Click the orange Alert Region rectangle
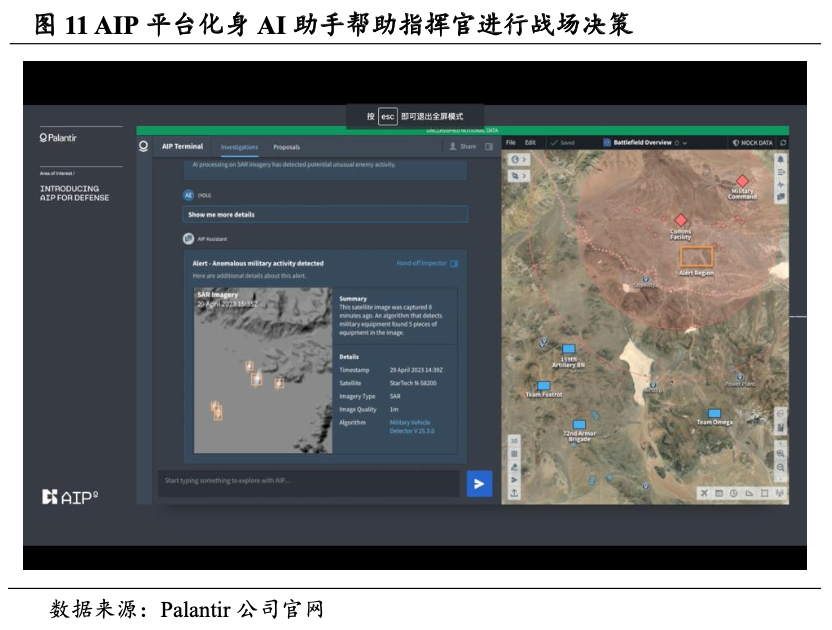832x630 pixels. [696, 257]
